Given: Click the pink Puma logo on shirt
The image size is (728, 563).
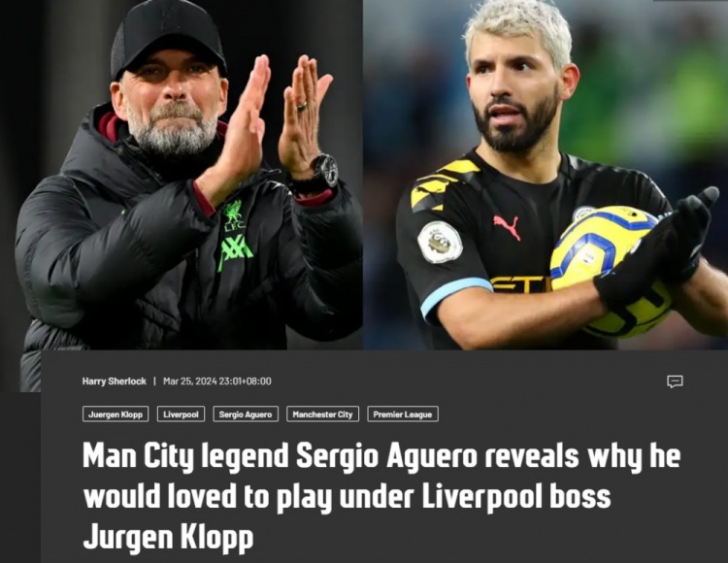Looking at the screenshot, I should (x=507, y=227).
